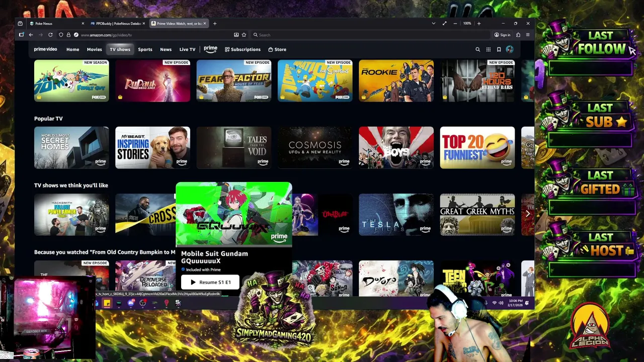Open the Great Greek Myths thumbnail

coord(477,215)
